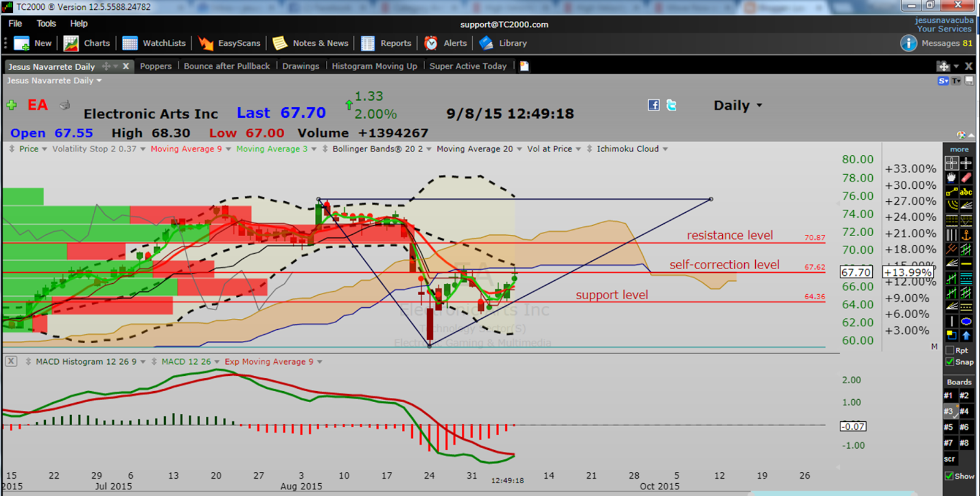Select the scr board button

click(x=949, y=459)
